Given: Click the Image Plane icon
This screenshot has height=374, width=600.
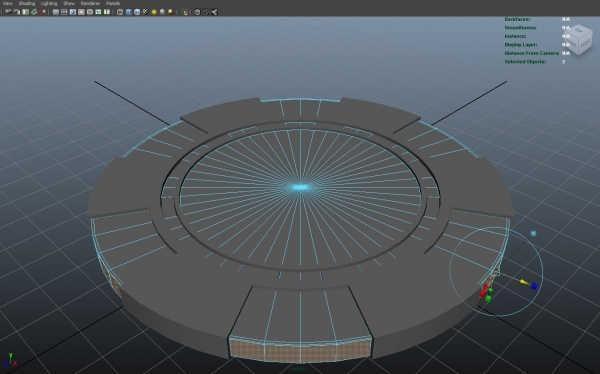Looking at the screenshot, I should point(34,12).
